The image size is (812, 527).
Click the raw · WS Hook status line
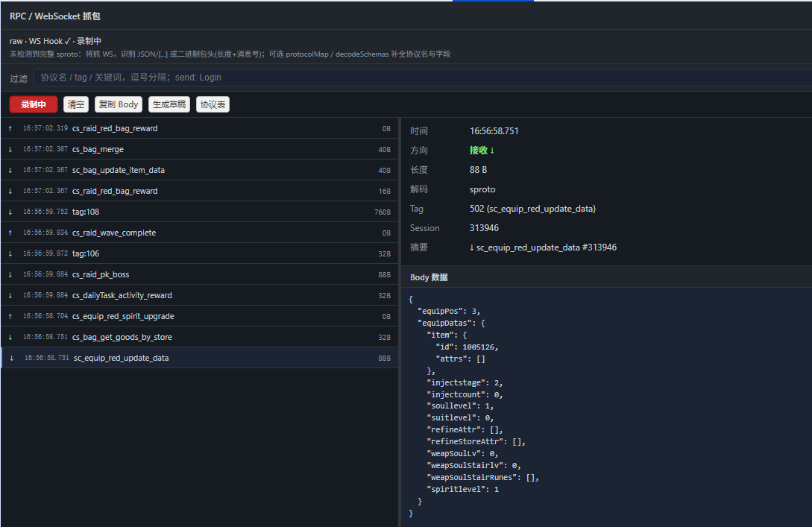pos(55,41)
